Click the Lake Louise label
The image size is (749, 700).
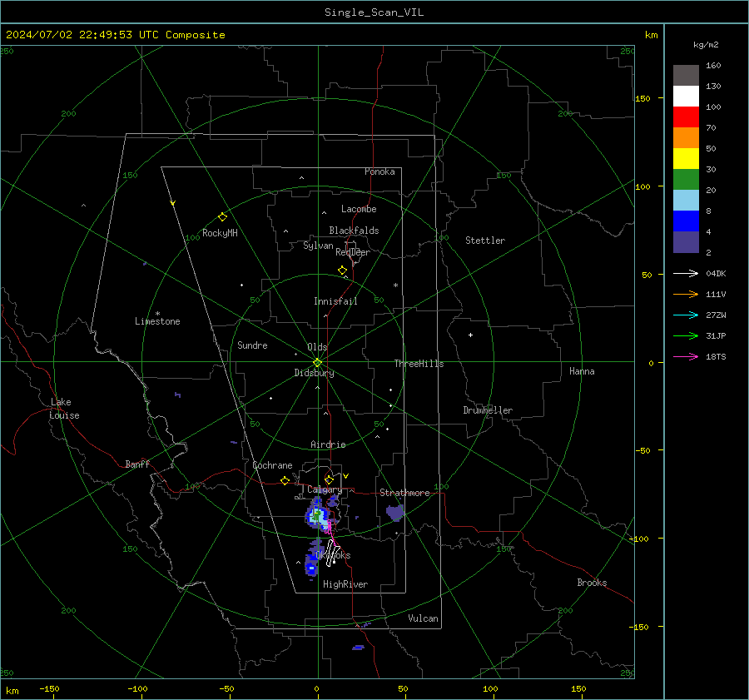(64, 409)
